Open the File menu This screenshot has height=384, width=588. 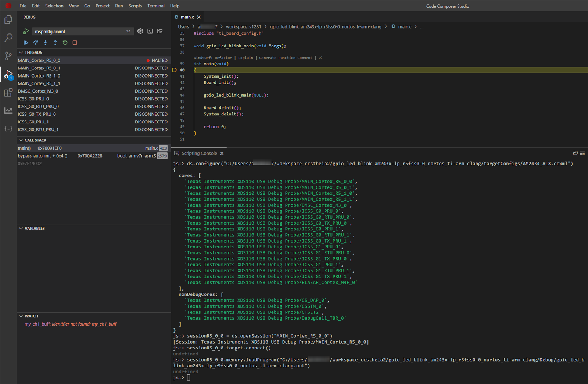tap(23, 6)
